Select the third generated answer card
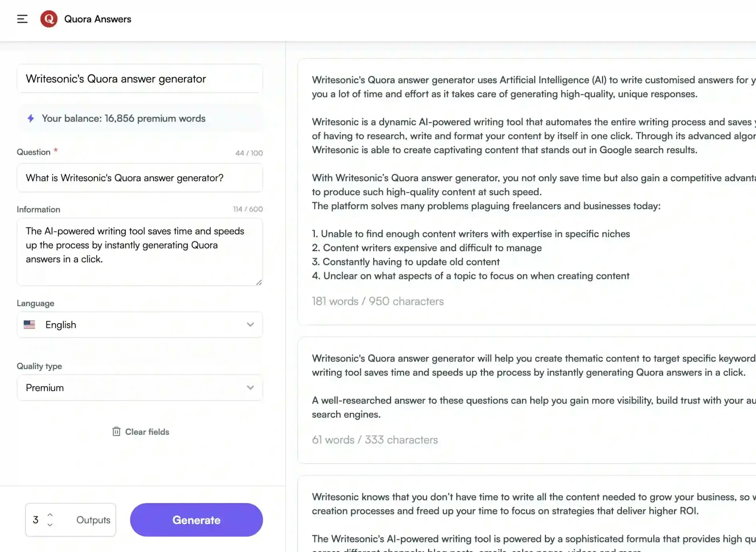The width and height of the screenshot is (756, 552). tap(520, 516)
